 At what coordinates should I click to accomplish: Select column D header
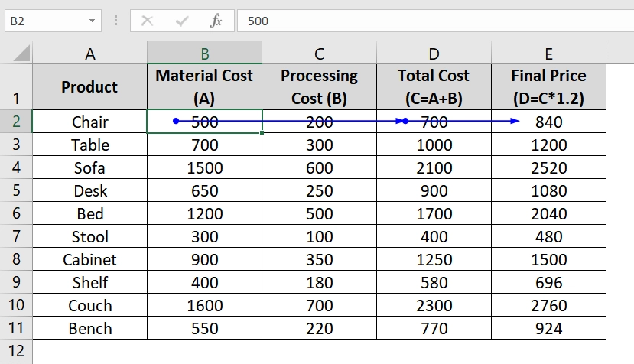(x=434, y=53)
